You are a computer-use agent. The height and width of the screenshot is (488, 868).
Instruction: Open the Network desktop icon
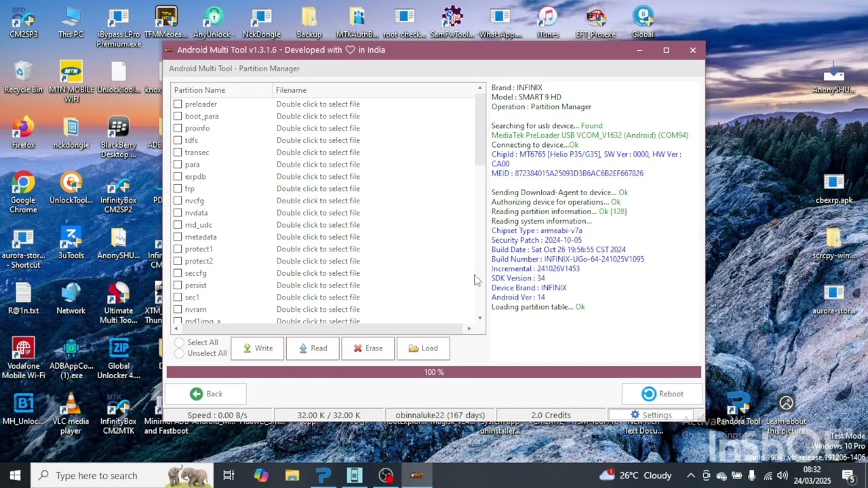[71, 299]
